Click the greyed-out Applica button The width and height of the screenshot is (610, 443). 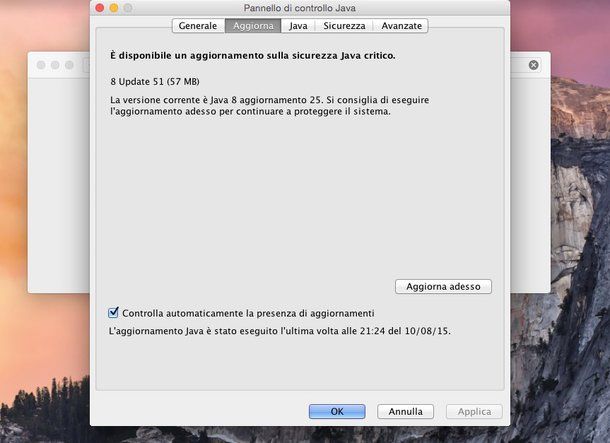[474, 411]
